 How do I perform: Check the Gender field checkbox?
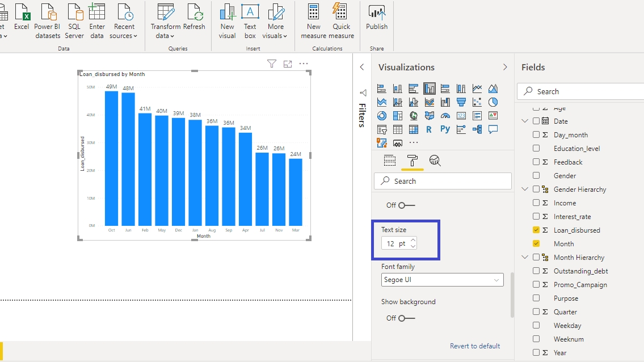pyautogui.click(x=536, y=176)
